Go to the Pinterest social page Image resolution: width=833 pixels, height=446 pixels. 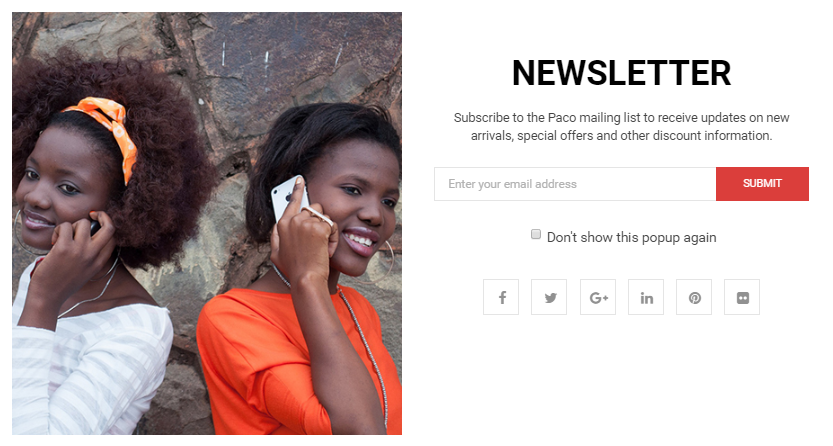point(694,297)
